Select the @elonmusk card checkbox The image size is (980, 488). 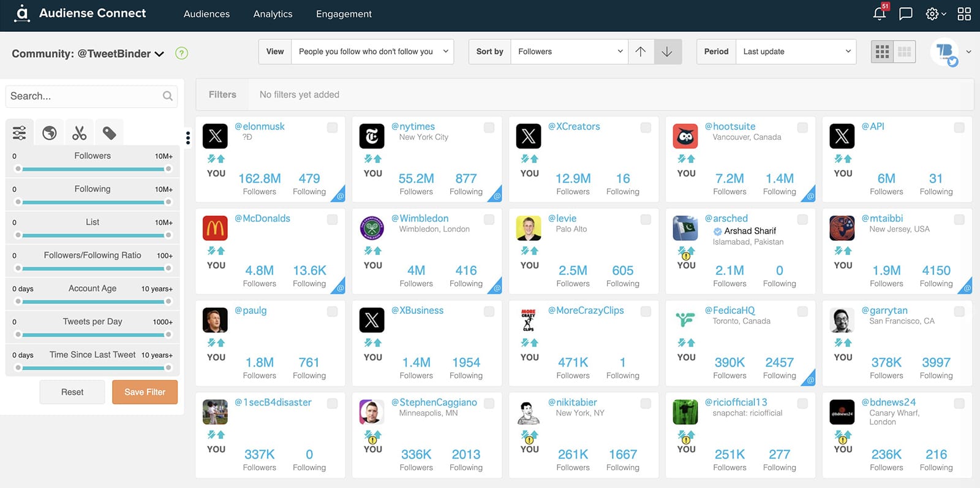point(332,128)
